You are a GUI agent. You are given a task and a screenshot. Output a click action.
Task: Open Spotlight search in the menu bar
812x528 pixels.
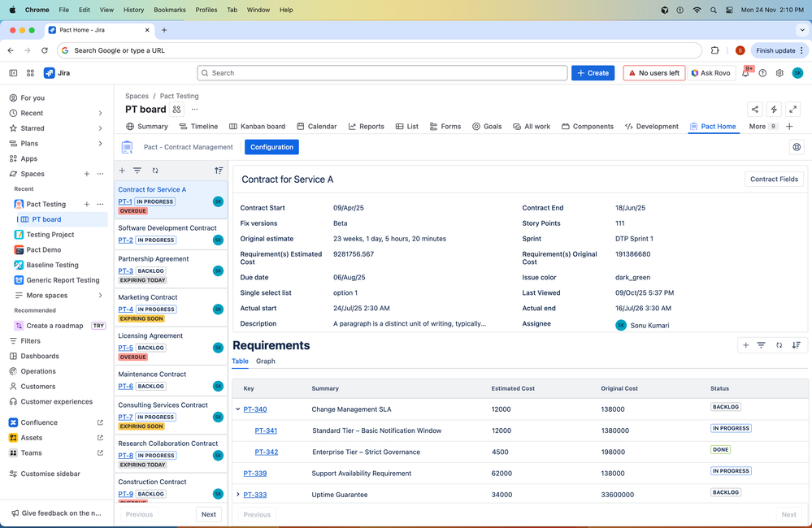[x=714, y=10]
